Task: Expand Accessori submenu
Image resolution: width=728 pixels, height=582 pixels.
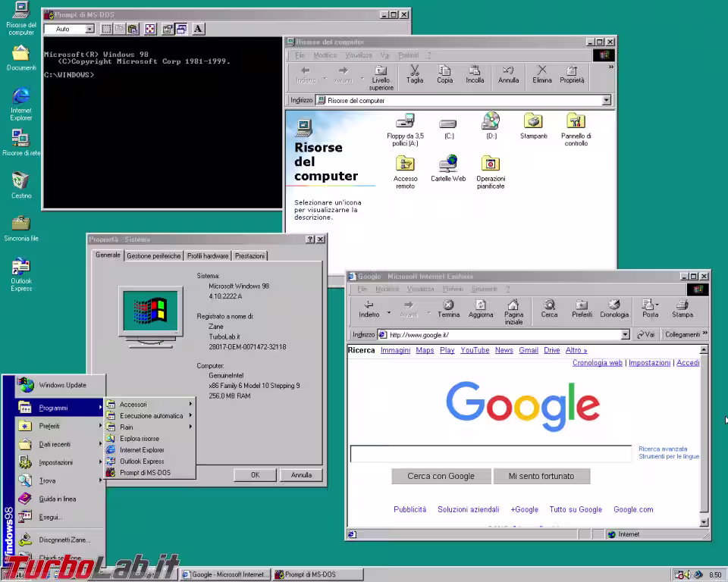Action: (x=149, y=404)
